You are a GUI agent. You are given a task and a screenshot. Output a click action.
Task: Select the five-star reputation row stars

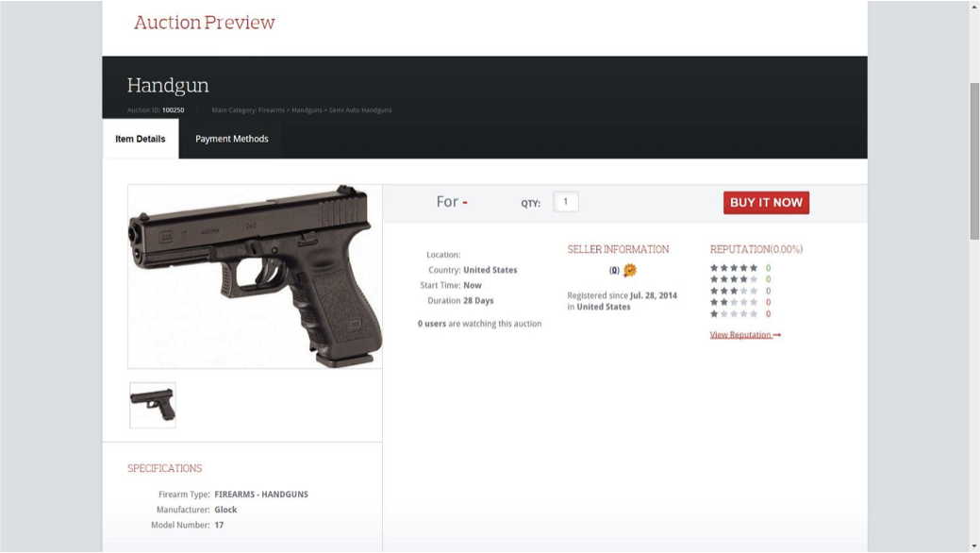pos(734,268)
